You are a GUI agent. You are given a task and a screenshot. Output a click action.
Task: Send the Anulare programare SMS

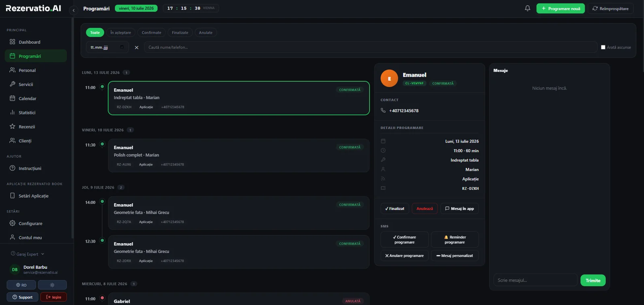click(x=405, y=256)
